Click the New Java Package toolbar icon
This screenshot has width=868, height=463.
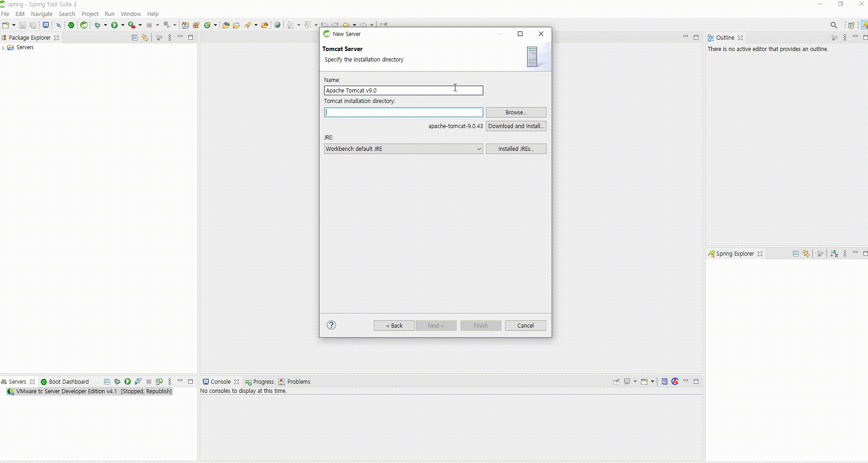click(x=196, y=25)
